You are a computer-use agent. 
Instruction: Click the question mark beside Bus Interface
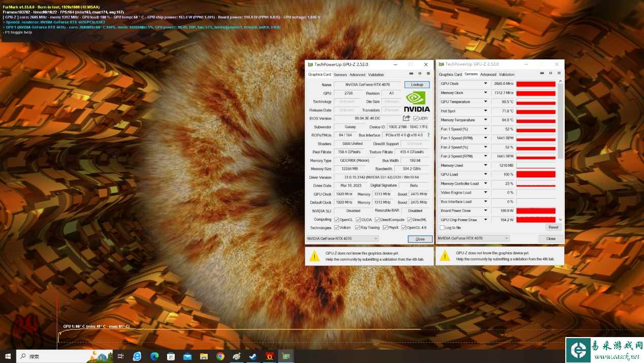(428, 135)
